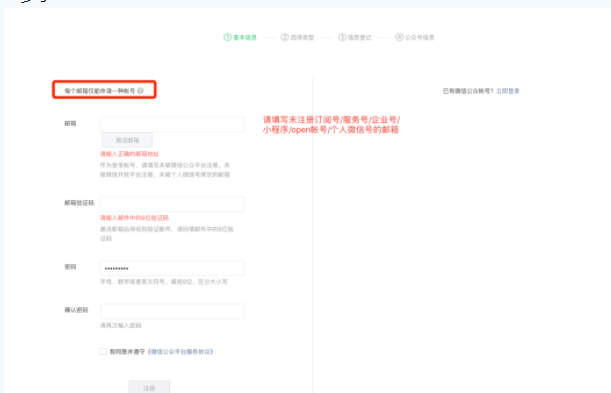Viewport: 611px width, 393px height.
Task: Tick the 我同意并遵守 agreement checkbox
Action: pos(103,351)
